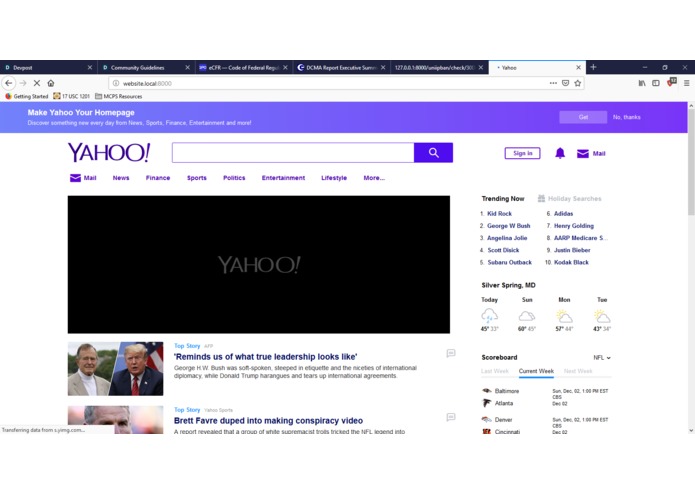
Task: Close the Community Guidelines tab
Action: pos(187,67)
